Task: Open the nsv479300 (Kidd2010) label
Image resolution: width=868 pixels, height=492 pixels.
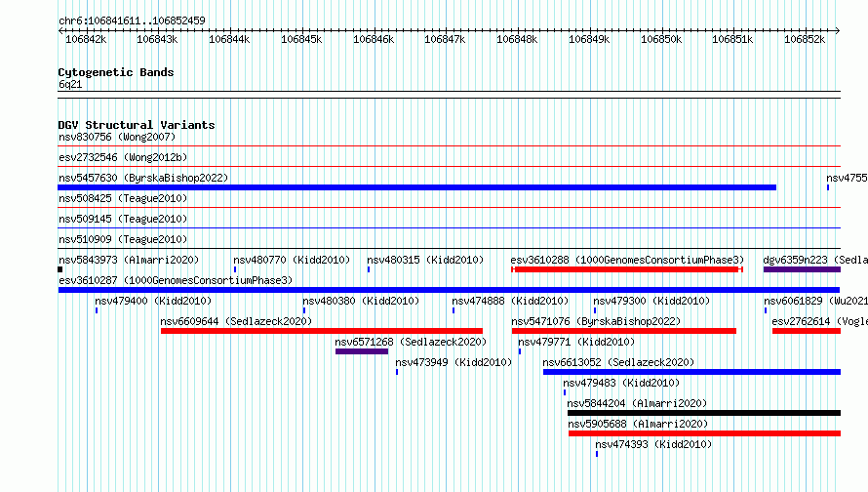Action: click(651, 301)
